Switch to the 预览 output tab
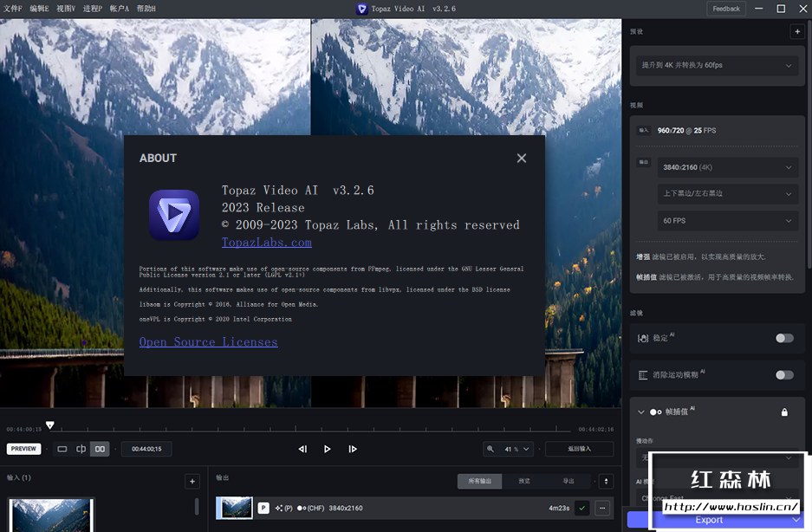This screenshot has width=812, height=532. click(524, 481)
